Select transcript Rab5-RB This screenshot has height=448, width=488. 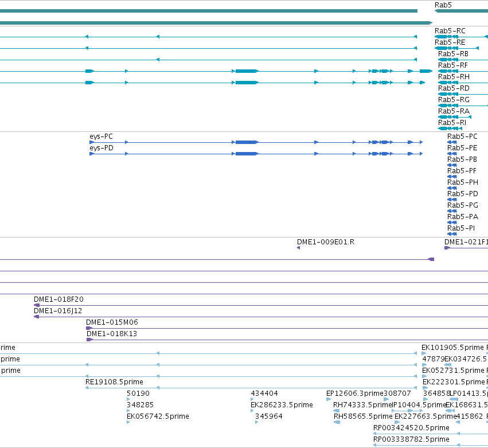coord(453,54)
